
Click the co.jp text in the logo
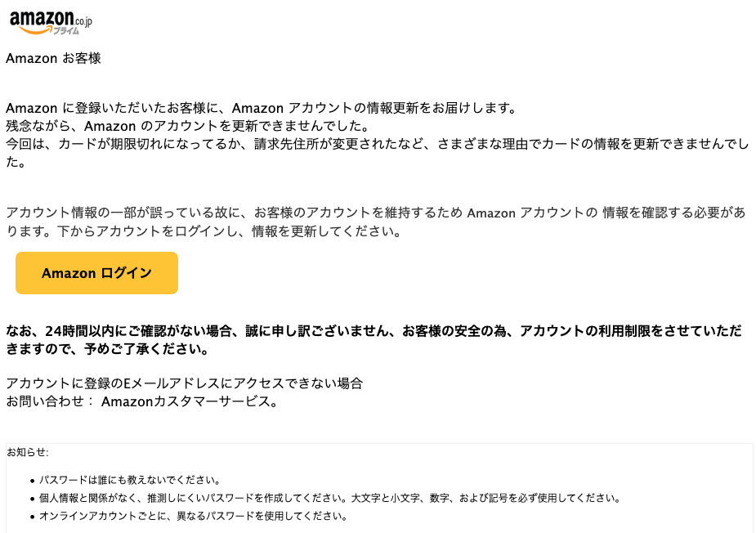point(83,20)
